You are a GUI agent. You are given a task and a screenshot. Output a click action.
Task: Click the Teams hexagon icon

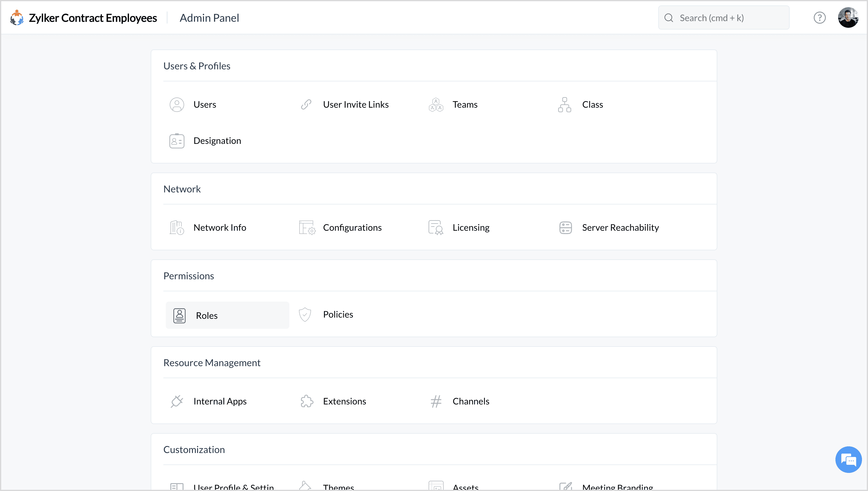[x=436, y=105]
